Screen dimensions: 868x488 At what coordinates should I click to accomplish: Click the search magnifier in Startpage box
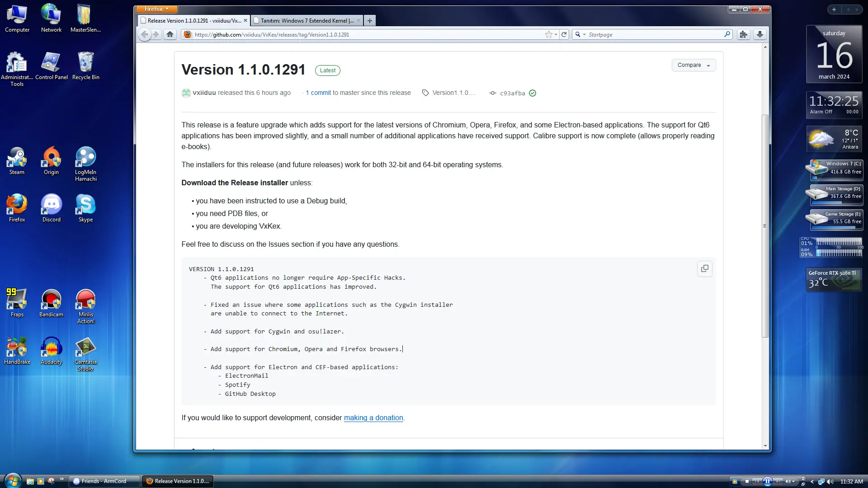727,34
